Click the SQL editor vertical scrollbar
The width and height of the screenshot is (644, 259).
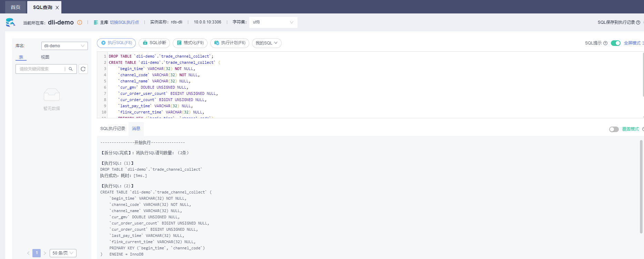643,74
